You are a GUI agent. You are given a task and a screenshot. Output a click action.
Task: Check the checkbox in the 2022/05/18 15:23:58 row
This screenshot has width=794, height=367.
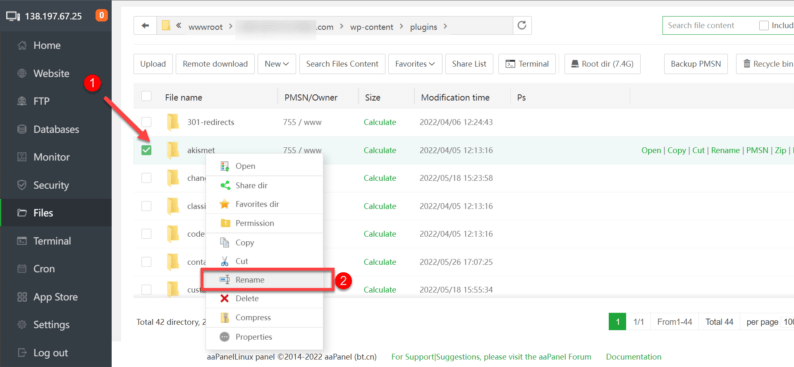click(146, 178)
